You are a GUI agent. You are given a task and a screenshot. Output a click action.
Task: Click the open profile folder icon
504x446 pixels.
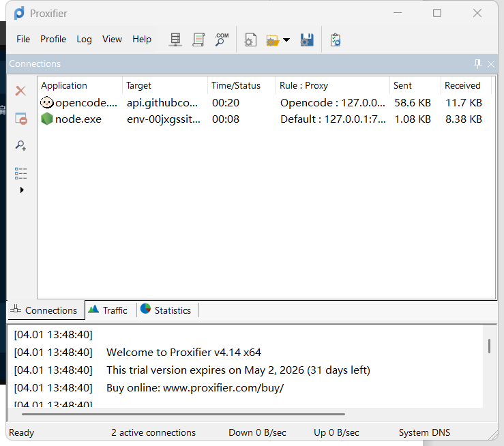click(272, 40)
